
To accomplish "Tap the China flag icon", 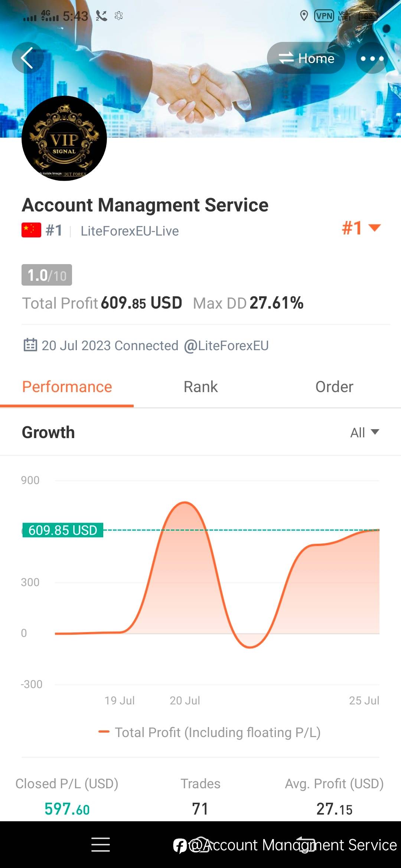I will [31, 230].
